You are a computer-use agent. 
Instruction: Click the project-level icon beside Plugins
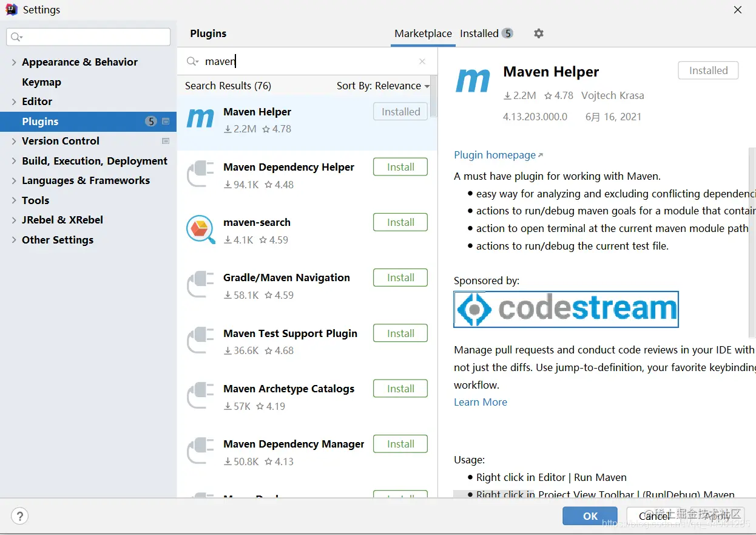pos(166,121)
